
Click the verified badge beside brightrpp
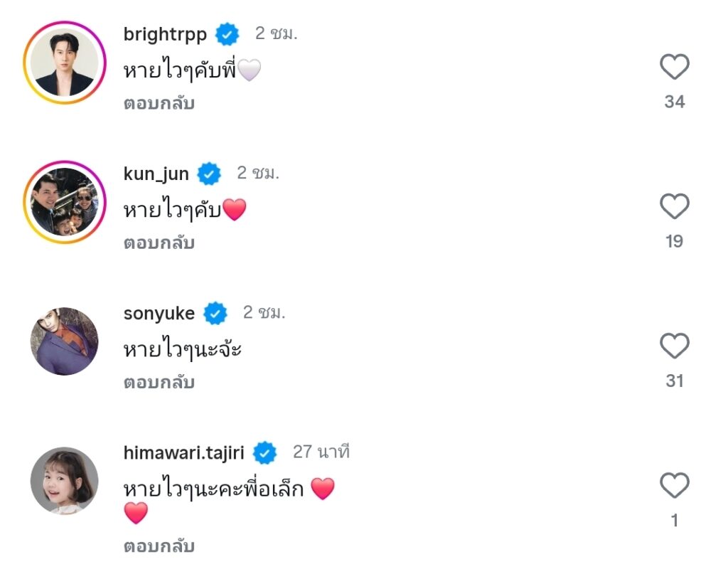pyautogui.click(x=228, y=33)
